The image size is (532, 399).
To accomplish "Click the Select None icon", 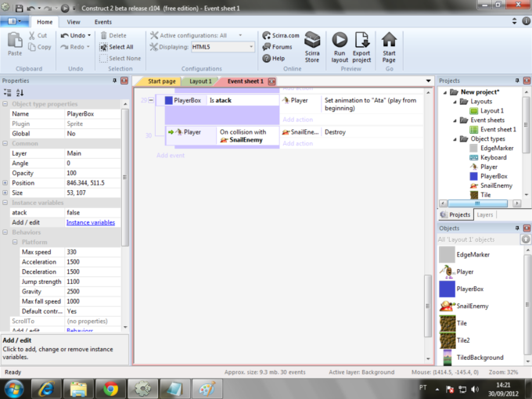I will tap(103, 59).
